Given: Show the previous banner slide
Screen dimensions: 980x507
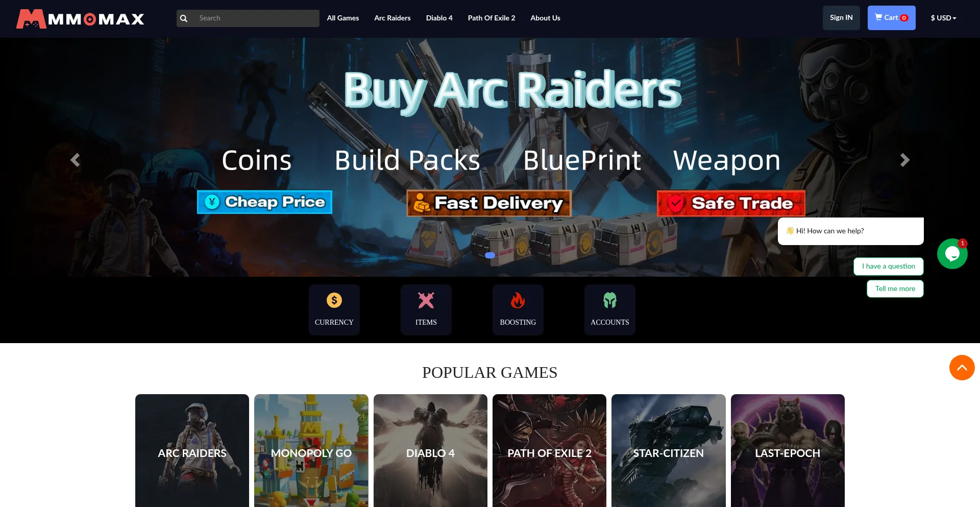Looking at the screenshot, I should pyautogui.click(x=75, y=160).
